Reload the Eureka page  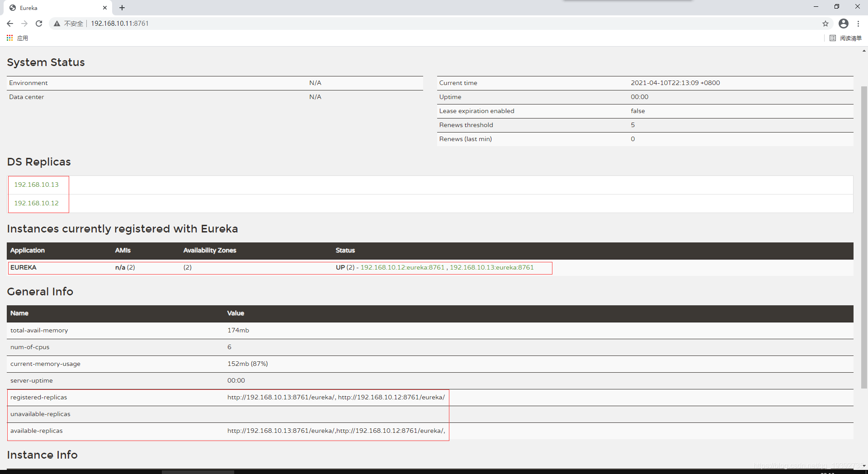pyautogui.click(x=39, y=24)
